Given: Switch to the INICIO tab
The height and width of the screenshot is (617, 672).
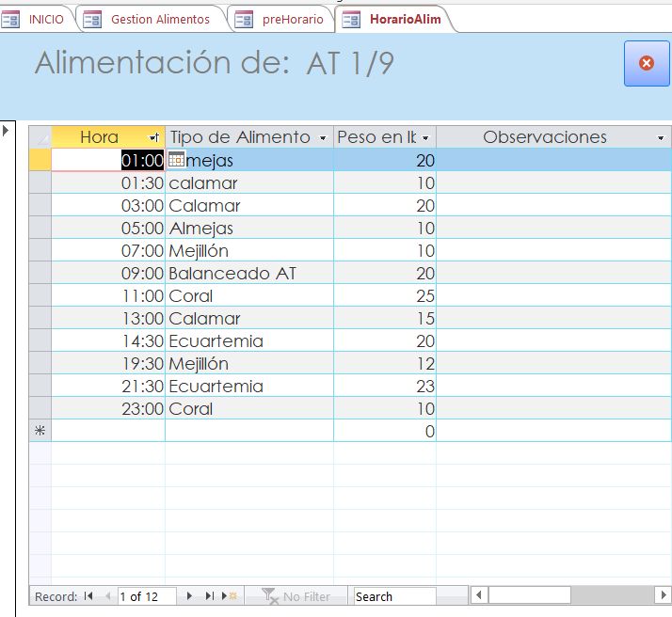Looking at the screenshot, I should [x=39, y=19].
